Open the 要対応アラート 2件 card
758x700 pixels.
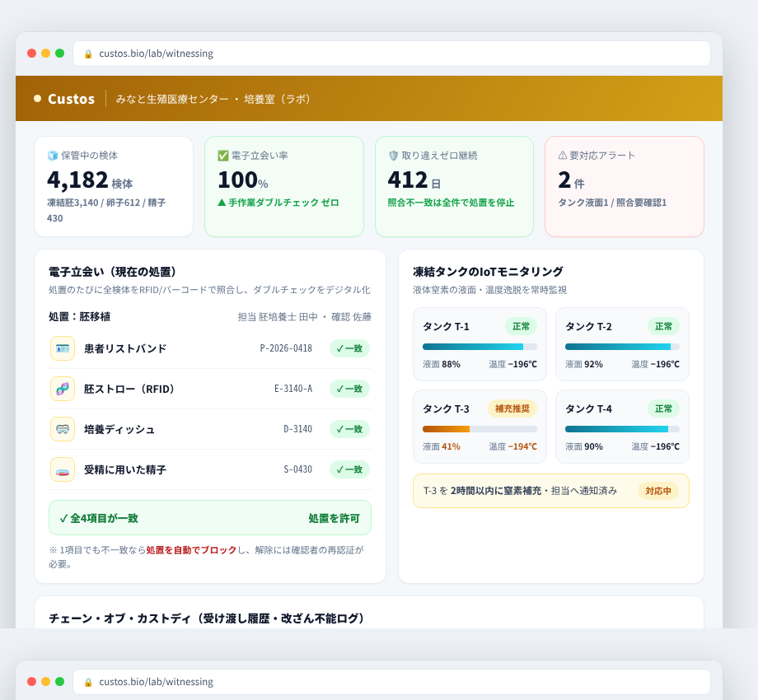625,186
